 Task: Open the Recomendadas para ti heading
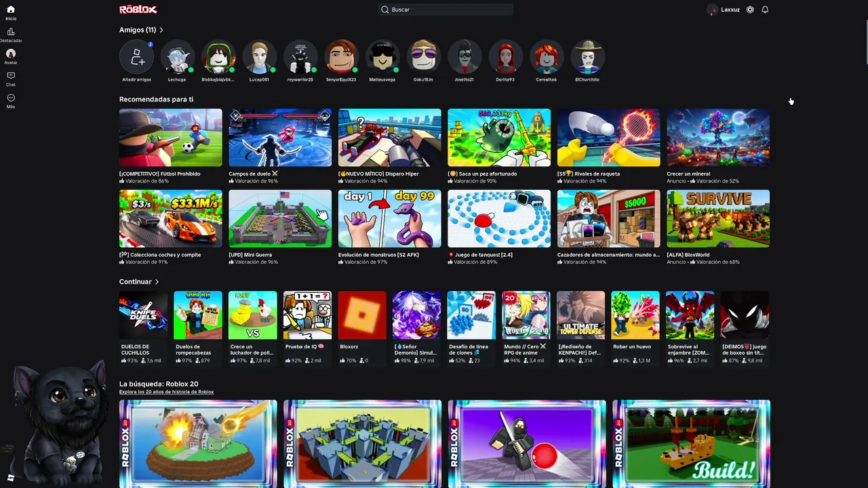[156, 99]
